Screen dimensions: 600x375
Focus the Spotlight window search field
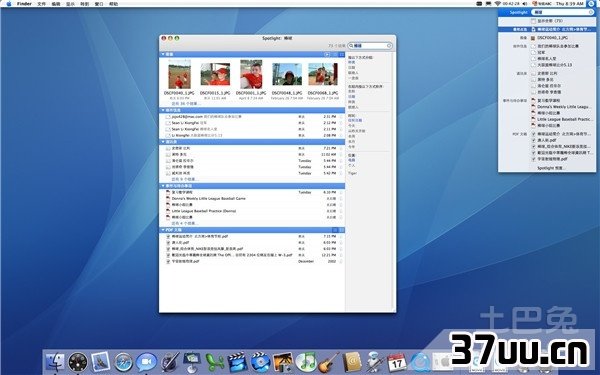(x=370, y=46)
